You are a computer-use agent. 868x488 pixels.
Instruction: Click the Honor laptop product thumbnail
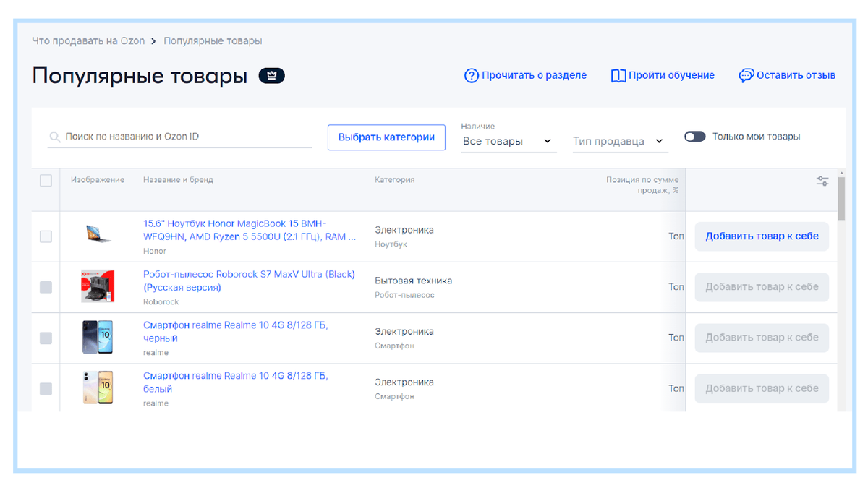coord(98,234)
